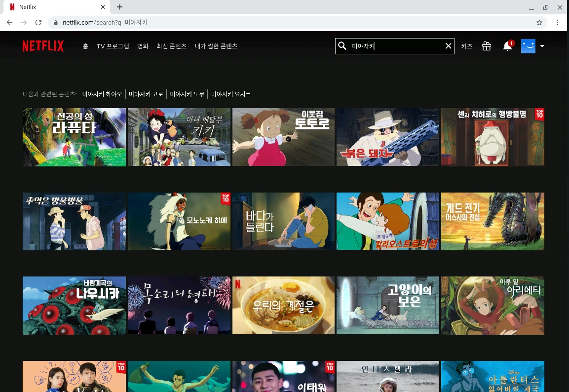Open 고양이의 보은 thumbnail
This screenshot has width=569, height=392.
[x=387, y=306]
